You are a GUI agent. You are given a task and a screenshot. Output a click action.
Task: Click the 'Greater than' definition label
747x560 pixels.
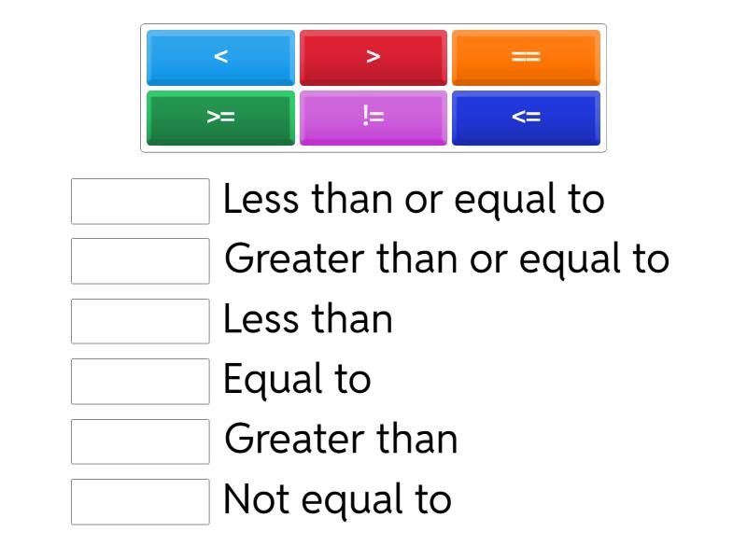coord(342,440)
